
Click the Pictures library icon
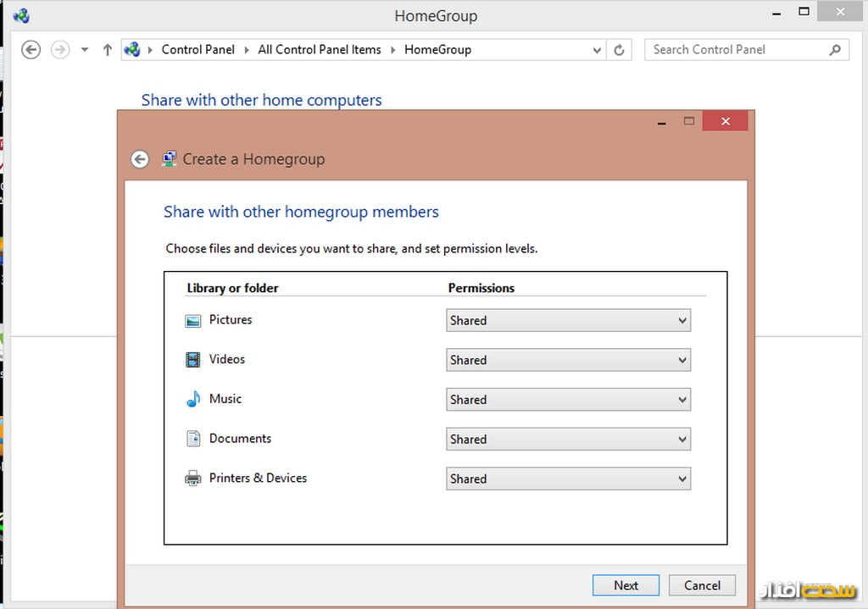pyautogui.click(x=193, y=320)
